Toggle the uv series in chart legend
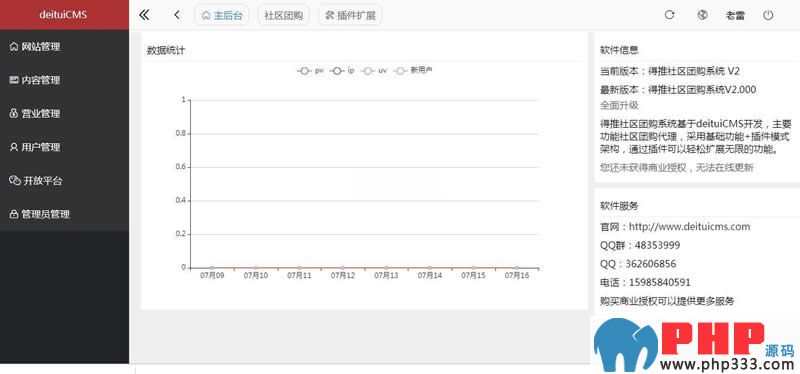The height and width of the screenshot is (374, 800). pos(375,71)
